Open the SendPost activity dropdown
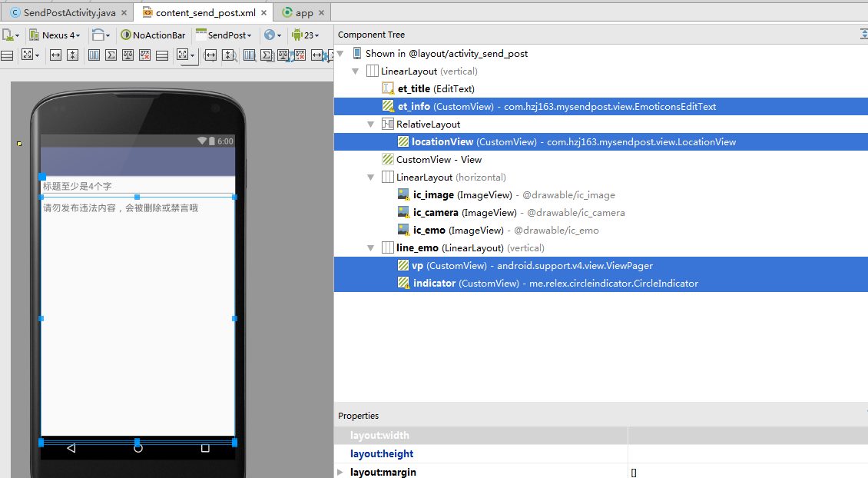The height and width of the screenshot is (478, 868). point(224,35)
